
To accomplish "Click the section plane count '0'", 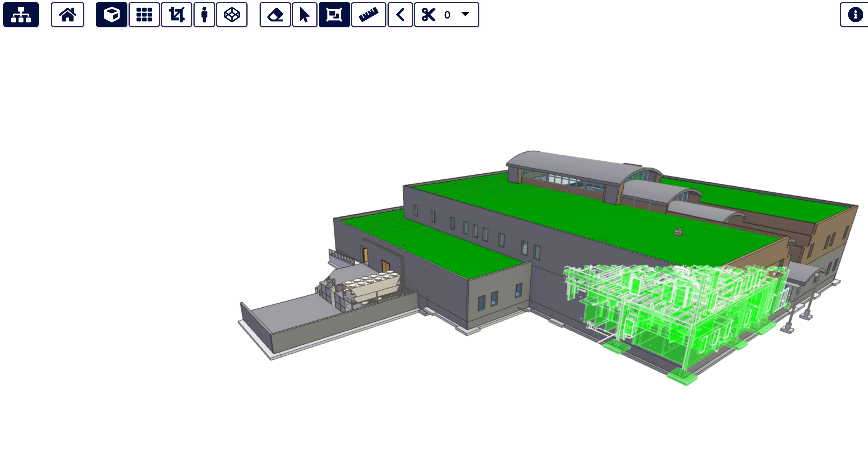I will [447, 15].
